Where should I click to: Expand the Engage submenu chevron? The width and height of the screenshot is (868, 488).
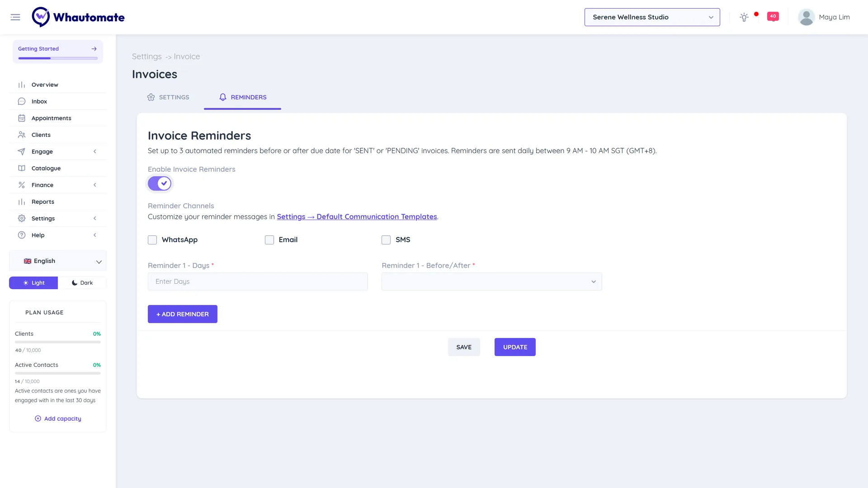[x=95, y=151]
